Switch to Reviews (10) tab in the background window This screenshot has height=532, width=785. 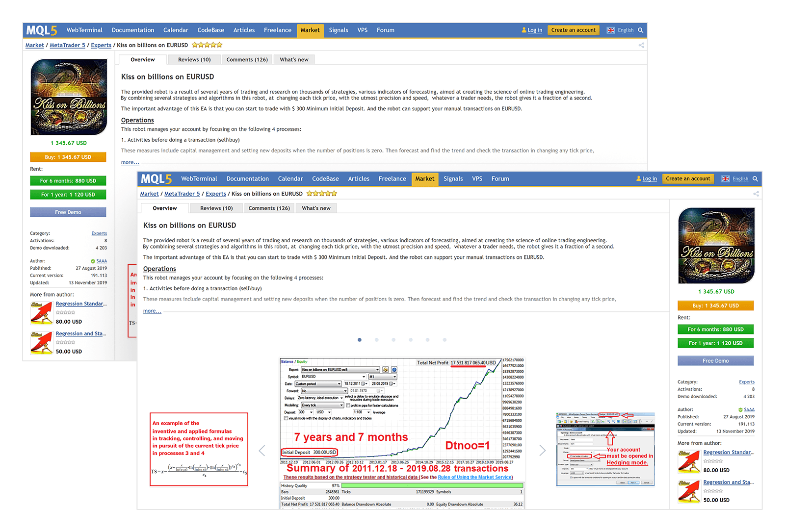(x=194, y=60)
